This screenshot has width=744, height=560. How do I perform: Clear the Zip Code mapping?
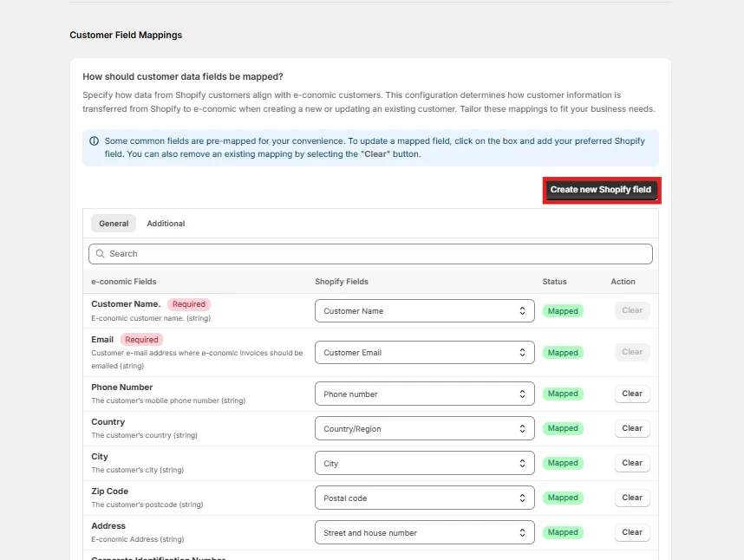pos(632,498)
